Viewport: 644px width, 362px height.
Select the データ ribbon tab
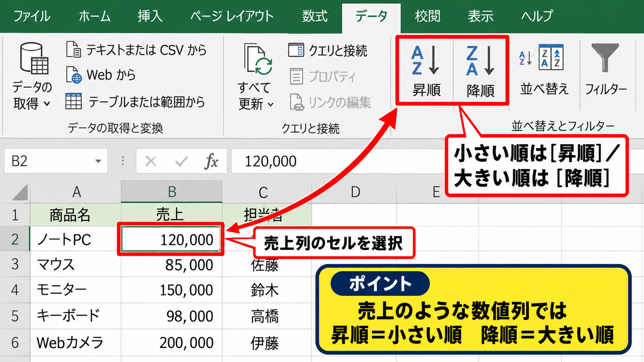click(x=371, y=17)
